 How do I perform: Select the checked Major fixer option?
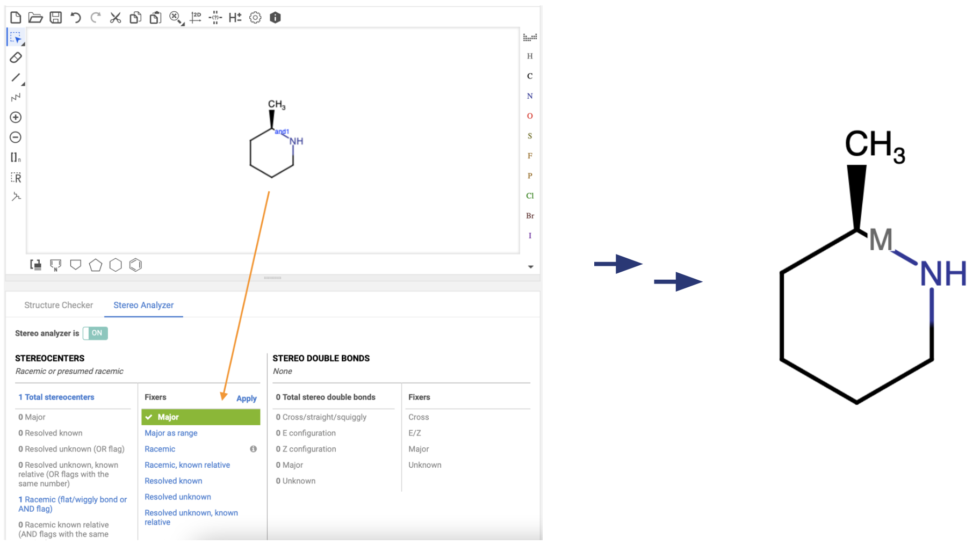[200, 417]
